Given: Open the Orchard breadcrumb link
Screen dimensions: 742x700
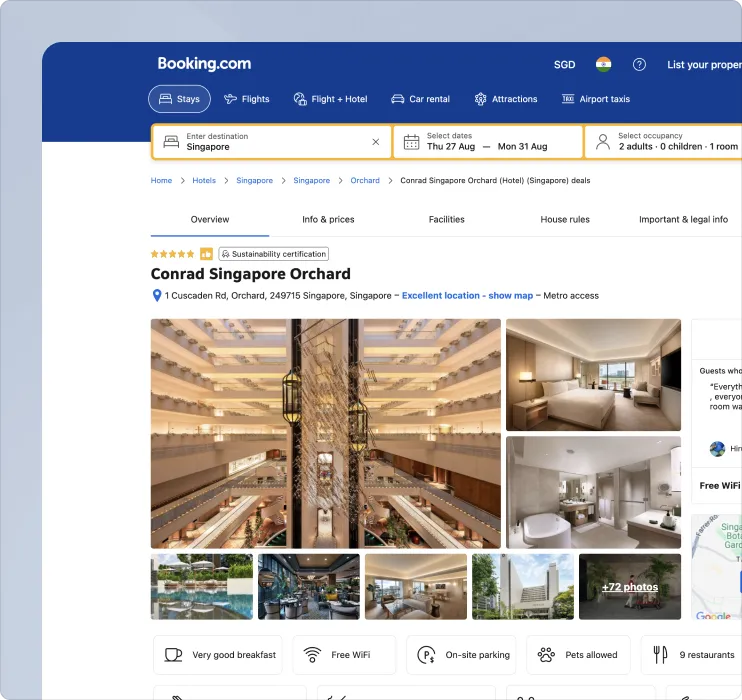Looking at the screenshot, I should click(365, 180).
